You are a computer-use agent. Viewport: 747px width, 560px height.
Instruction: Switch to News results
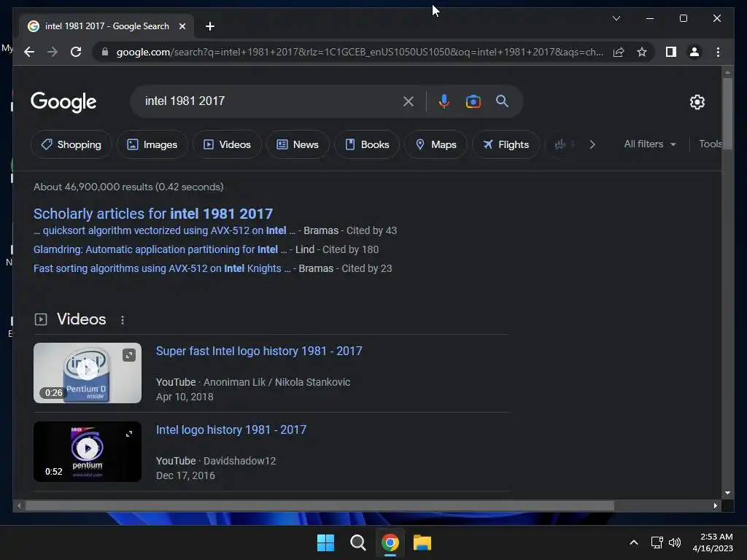298,144
